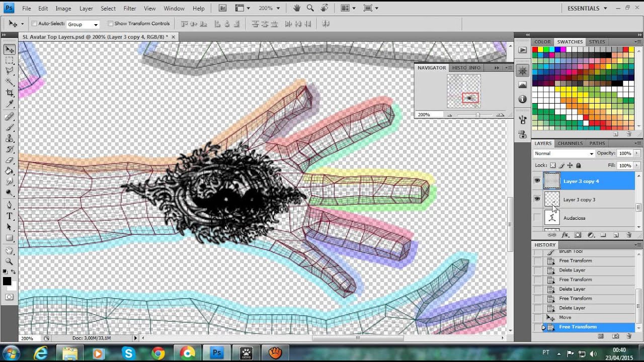644x362 pixels.
Task: Open the Arrange Documents dropdown
Action: pyautogui.click(x=348, y=8)
